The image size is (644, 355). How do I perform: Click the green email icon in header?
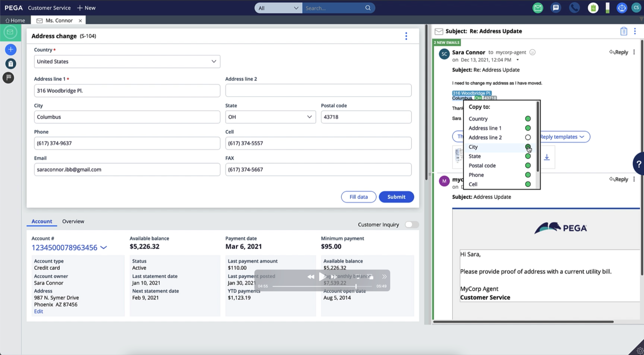pyautogui.click(x=538, y=8)
